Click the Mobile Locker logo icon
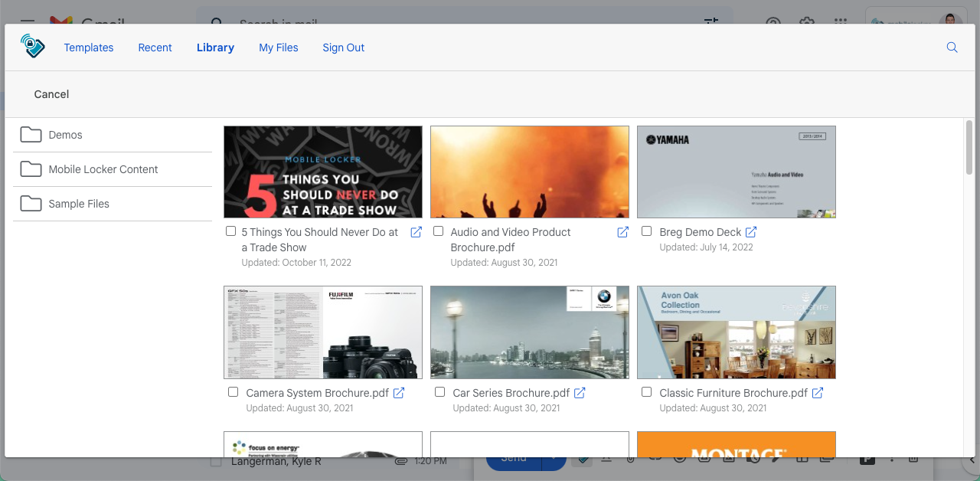Screen dimensions: 980x481 [x=32, y=47]
